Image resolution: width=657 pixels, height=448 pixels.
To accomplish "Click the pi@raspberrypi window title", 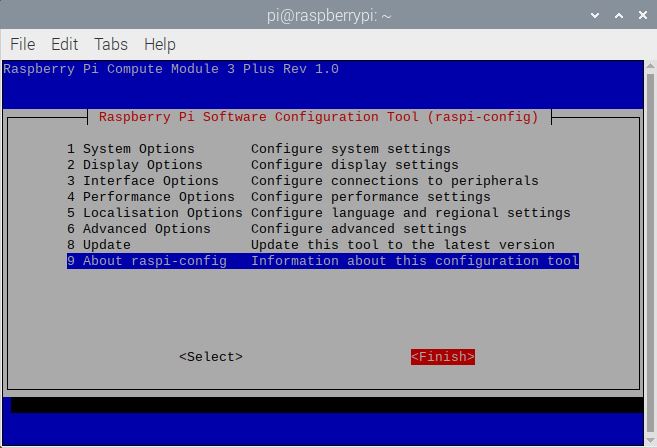I will pyautogui.click(x=329, y=16).
